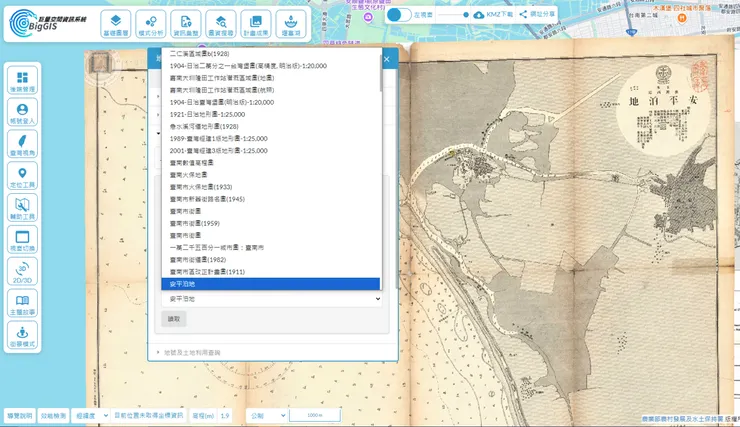Click the dropdown list scrollbar thumb
Screen dimensions: 740x427
click(x=381, y=73)
